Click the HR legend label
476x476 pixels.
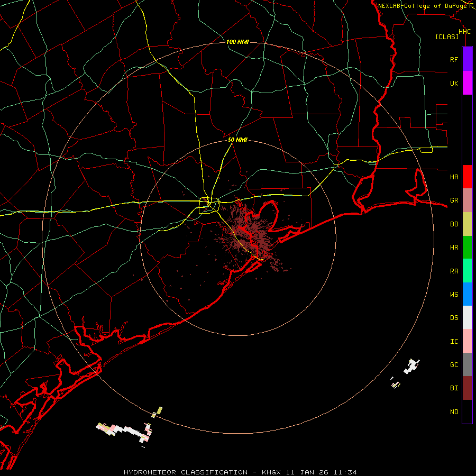tap(454, 248)
